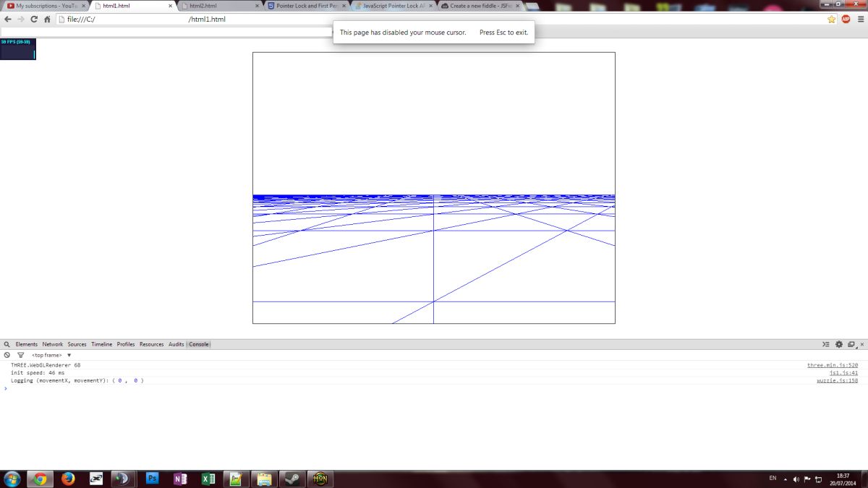Clear the console log icon
Image resolution: width=868 pixels, height=488 pixels.
coord(7,355)
